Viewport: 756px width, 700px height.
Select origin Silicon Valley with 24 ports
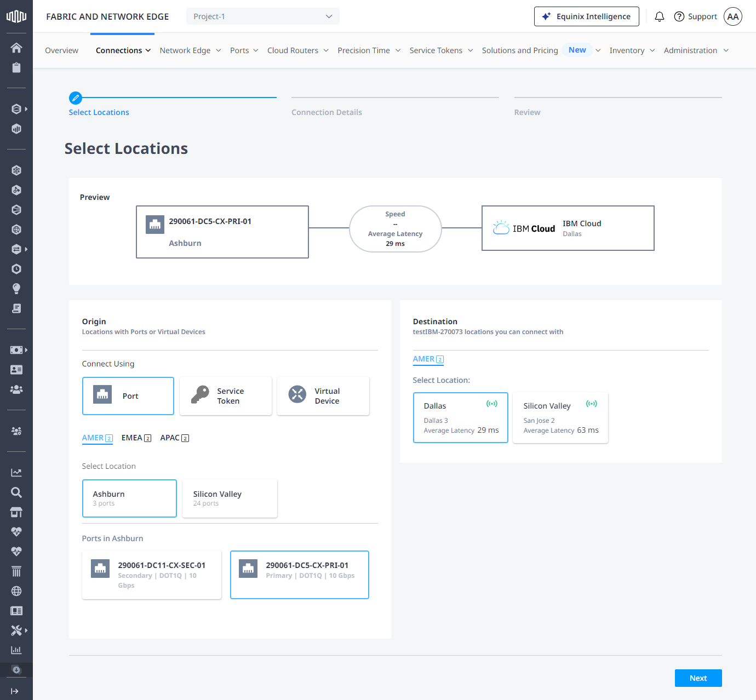[x=230, y=498]
